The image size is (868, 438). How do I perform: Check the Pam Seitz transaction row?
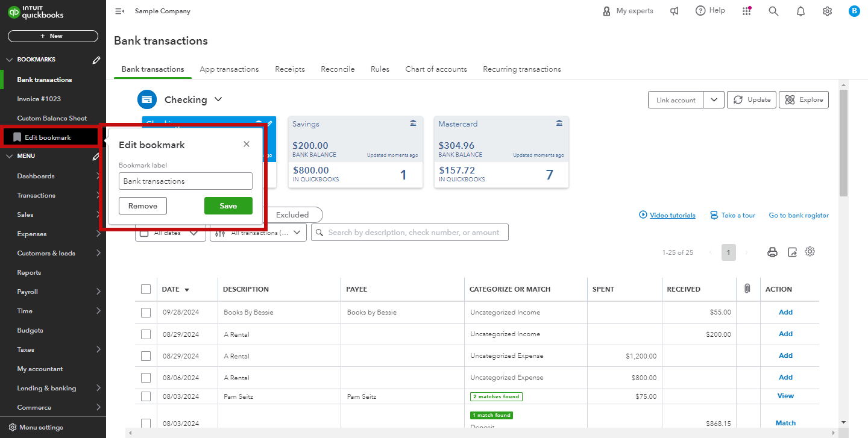(x=146, y=396)
